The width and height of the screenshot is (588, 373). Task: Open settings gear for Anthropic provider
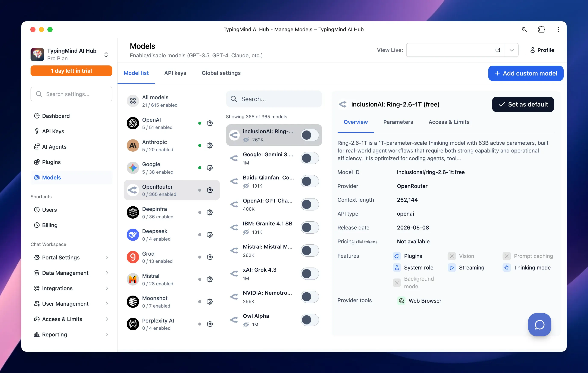coord(210,145)
